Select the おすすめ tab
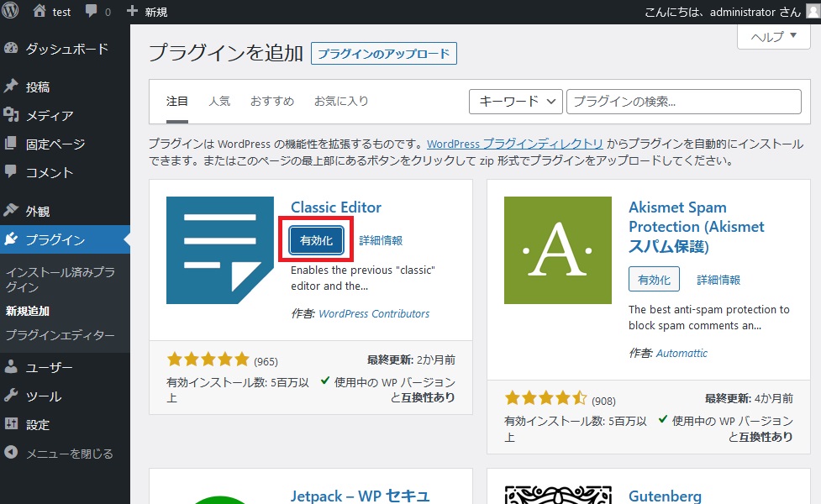Screen dimensions: 821x504 [271, 101]
